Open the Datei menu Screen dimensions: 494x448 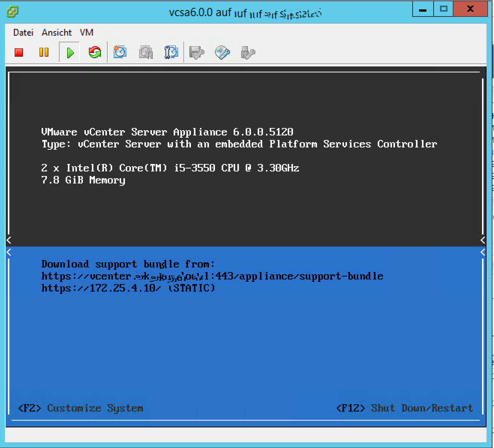23,33
